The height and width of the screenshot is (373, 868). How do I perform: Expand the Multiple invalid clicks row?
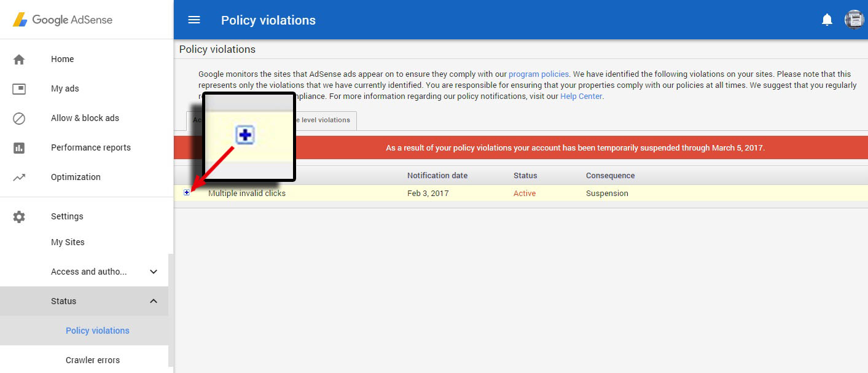tap(187, 192)
